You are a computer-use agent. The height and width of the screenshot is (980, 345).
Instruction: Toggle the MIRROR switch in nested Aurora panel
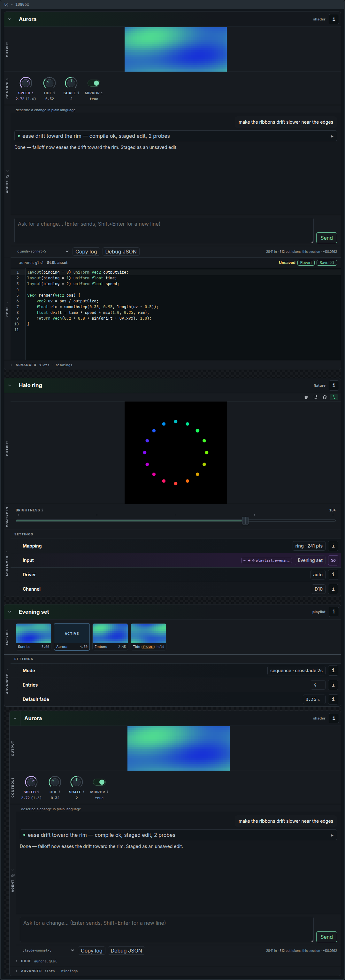click(x=99, y=782)
